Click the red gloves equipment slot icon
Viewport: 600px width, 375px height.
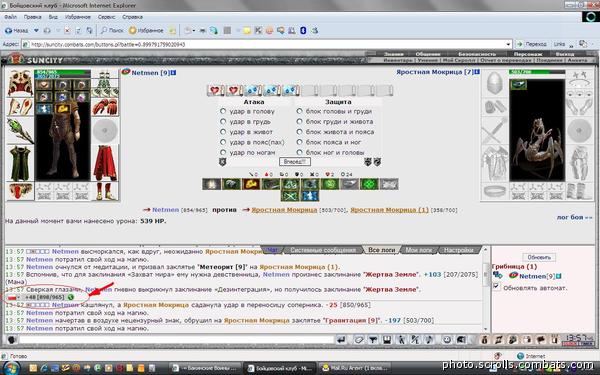click(105, 107)
